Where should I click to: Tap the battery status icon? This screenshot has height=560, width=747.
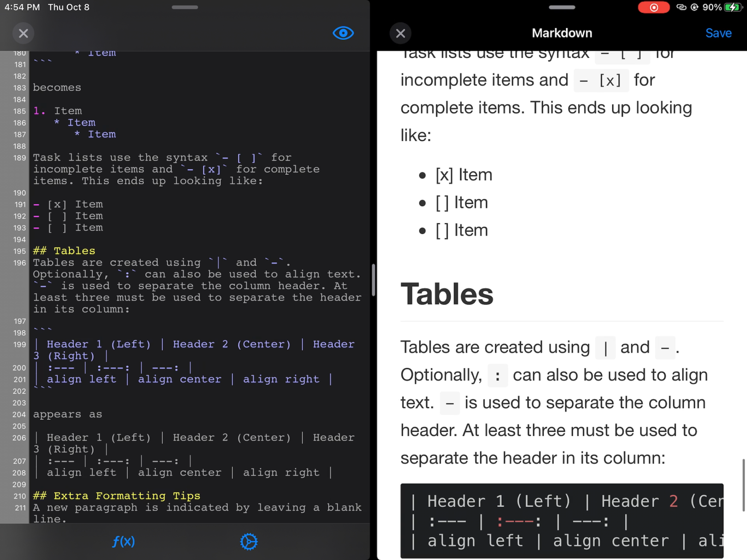click(733, 7)
